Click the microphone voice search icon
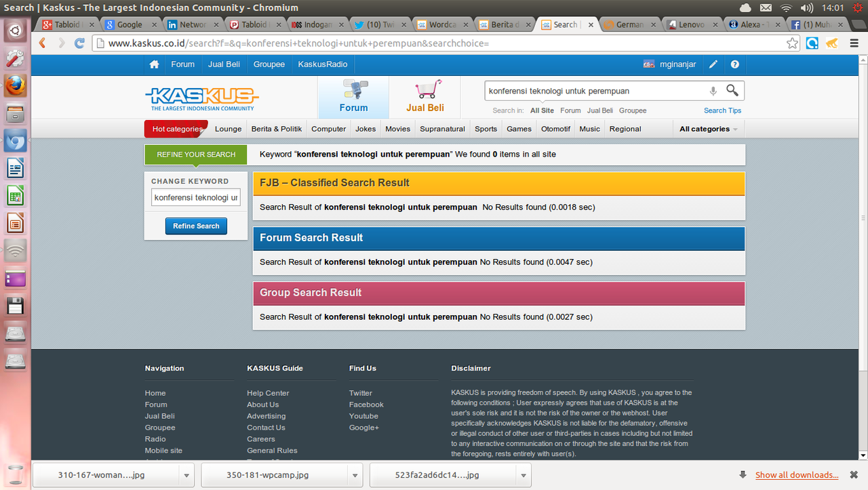868x490 pixels. (713, 91)
